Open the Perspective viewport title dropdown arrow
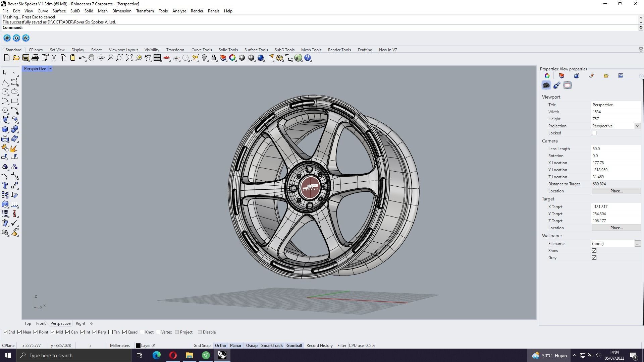644x362 pixels. tap(50, 69)
